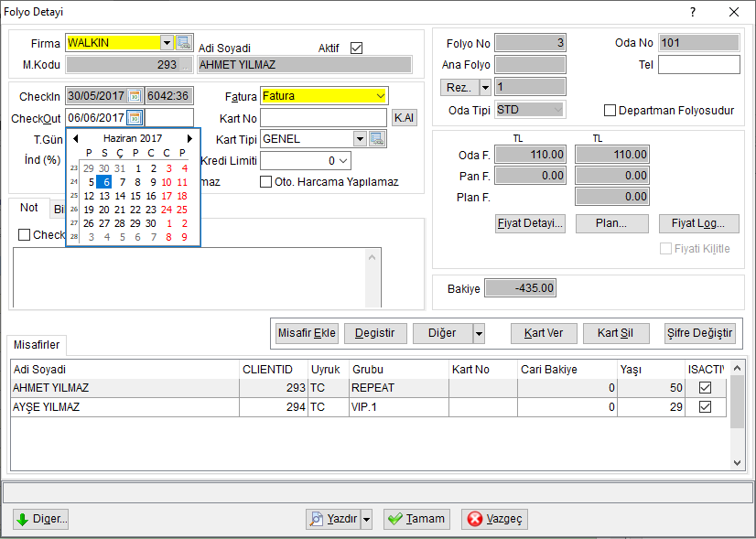
Task: Go to previous month in calendar
Action: [x=76, y=138]
